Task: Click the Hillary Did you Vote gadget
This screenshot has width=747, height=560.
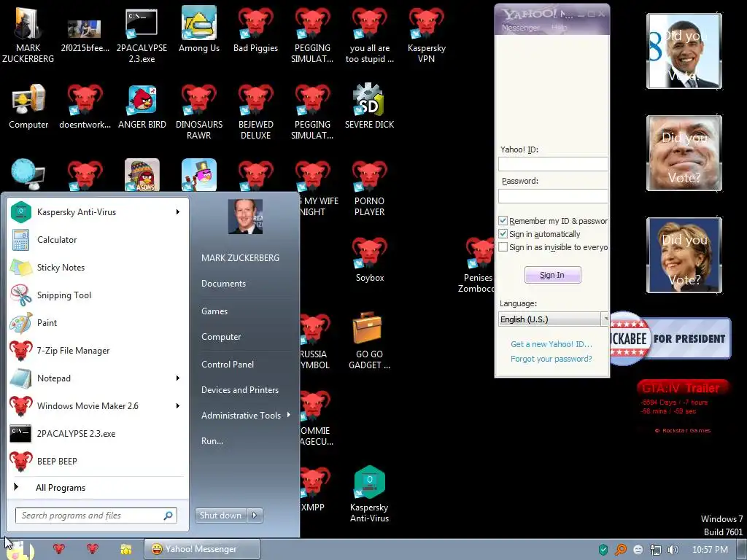Action: point(684,255)
